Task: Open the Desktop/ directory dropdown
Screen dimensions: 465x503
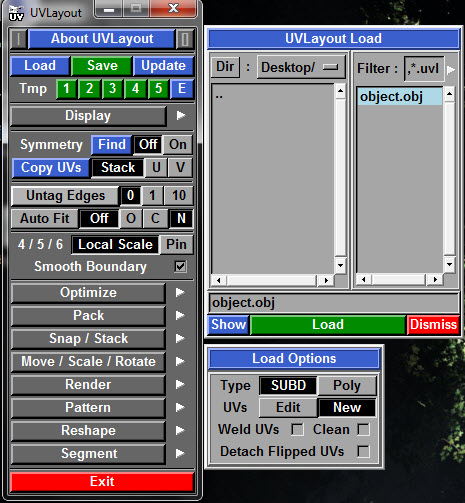Action: point(301,68)
